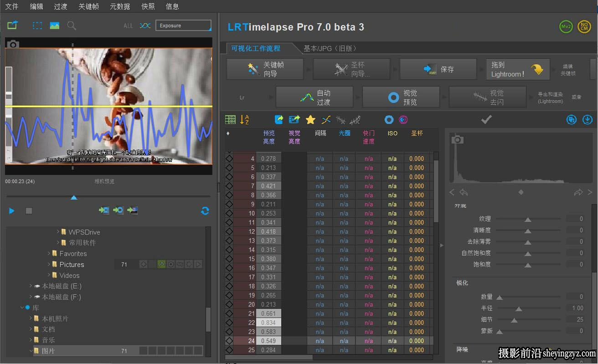The width and height of the screenshot is (598, 364).
Task: Expand the Favorites folder
Action: [49, 253]
